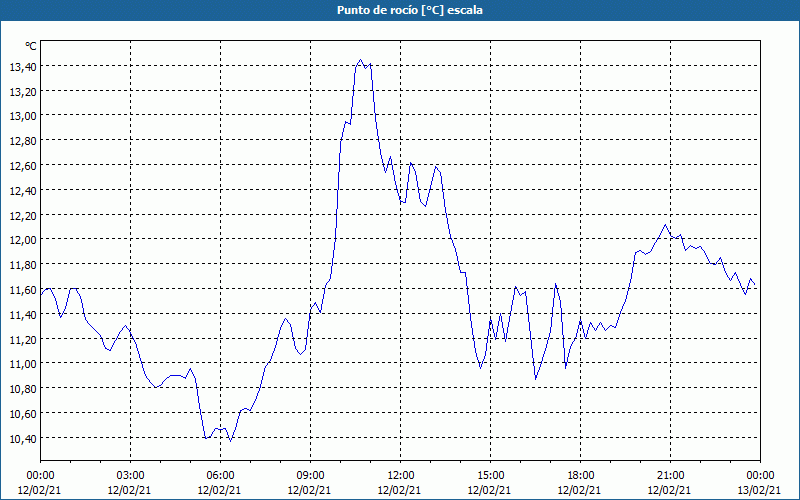Click the 11,20 axis value
Viewport: 800px width, 500px height.
pyautogui.click(x=23, y=339)
